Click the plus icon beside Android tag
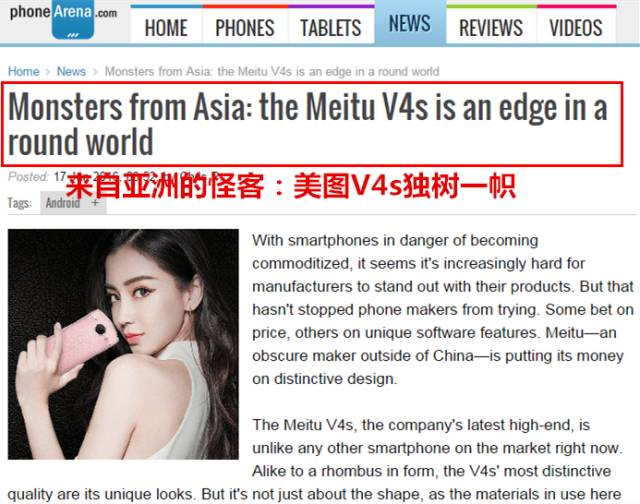This screenshot has height=504, width=640. [95, 202]
